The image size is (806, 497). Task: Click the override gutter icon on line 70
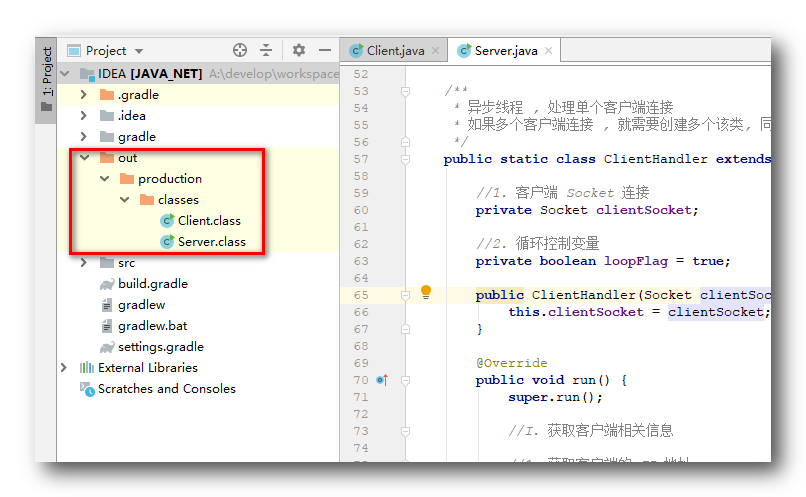click(x=382, y=380)
